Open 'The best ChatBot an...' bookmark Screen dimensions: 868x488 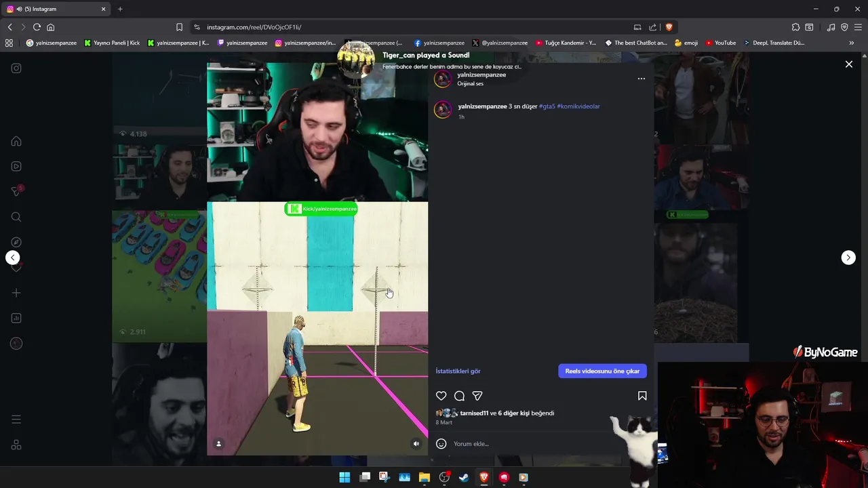tap(636, 43)
